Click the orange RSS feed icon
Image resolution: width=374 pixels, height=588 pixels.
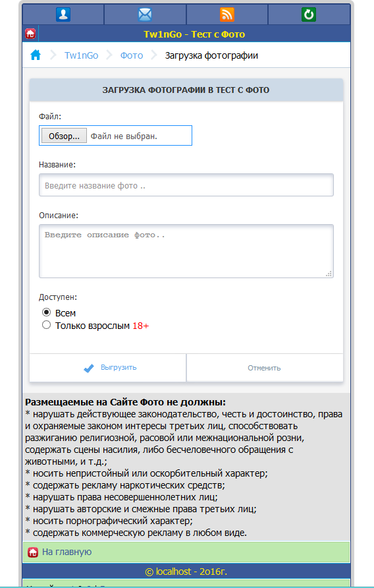click(x=227, y=15)
